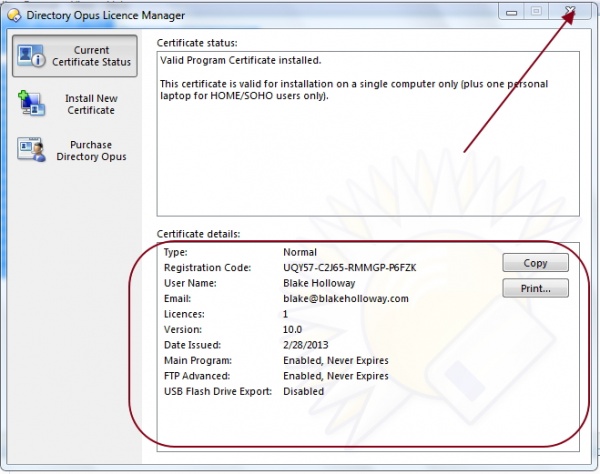Click Main Program Enabled, Never Expires value
Image resolution: width=600 pixels, height=474 pixels.
336,360
